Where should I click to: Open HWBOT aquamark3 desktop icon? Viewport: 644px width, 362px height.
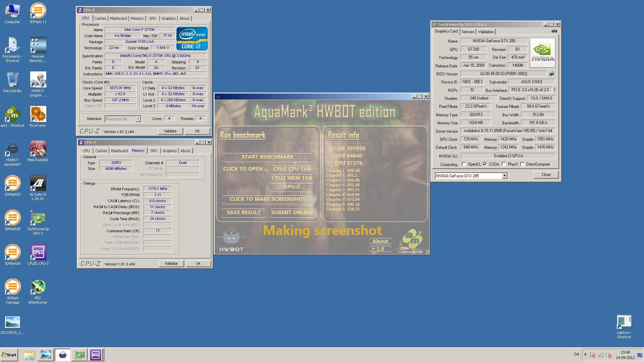[x=12, y=154]
